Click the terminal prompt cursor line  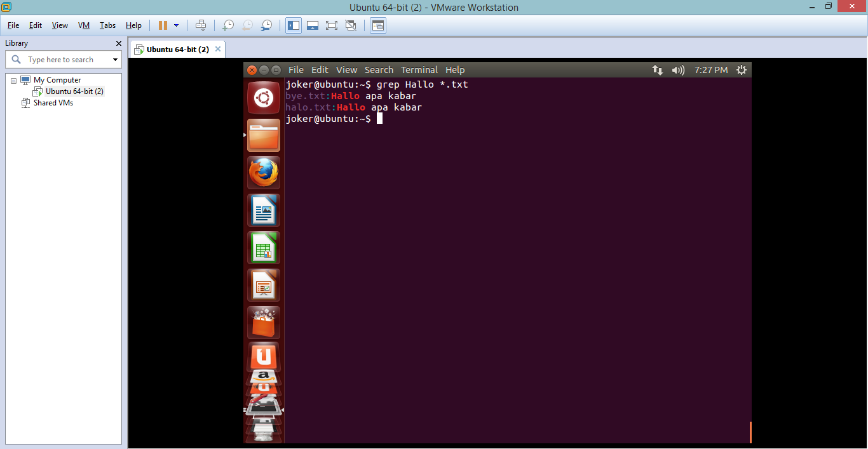pos(334,119)
